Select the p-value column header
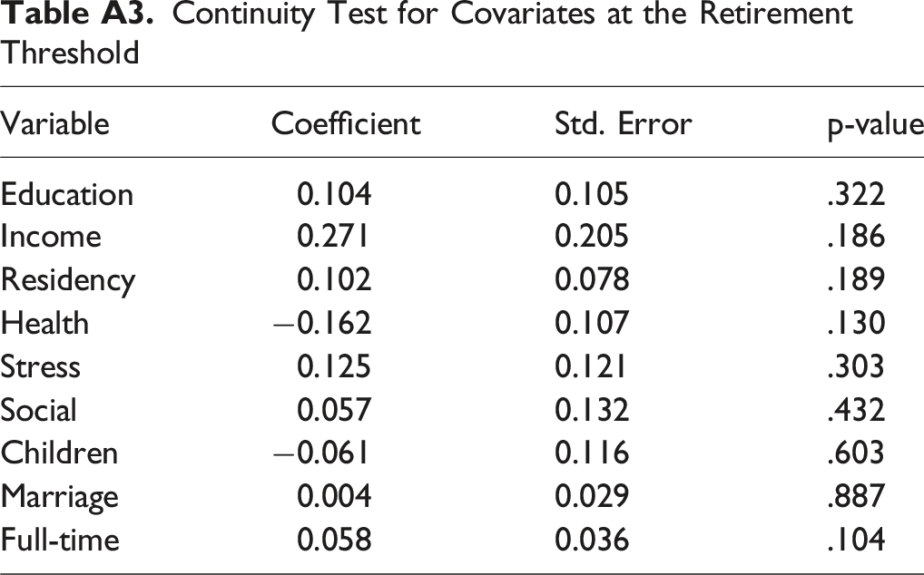924x575 pixels. pyautogui.click(x=875, y=127)
